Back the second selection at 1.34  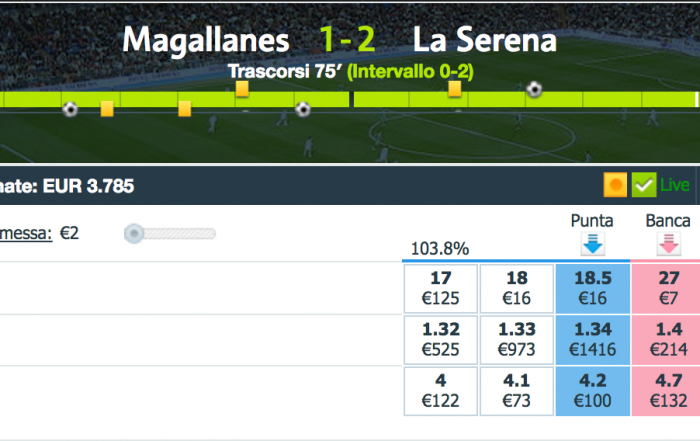(593, 340)
